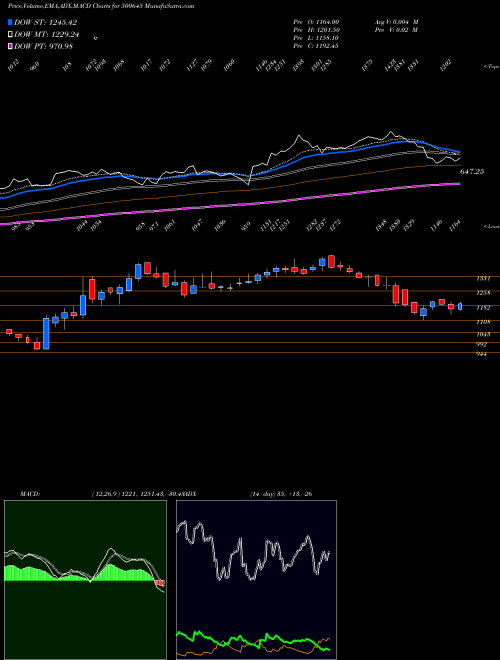
Task: Click the 1258 price level label
Action: (483, 293)
